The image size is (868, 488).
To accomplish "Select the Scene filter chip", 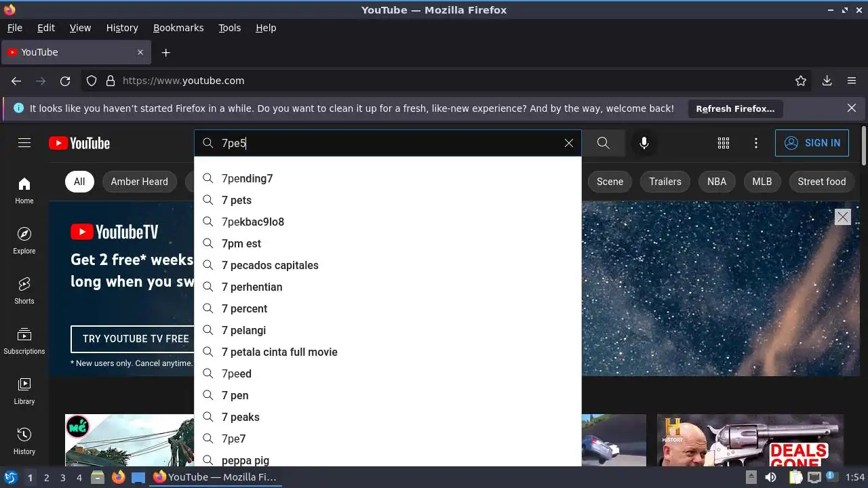I will tap(610, 182).
